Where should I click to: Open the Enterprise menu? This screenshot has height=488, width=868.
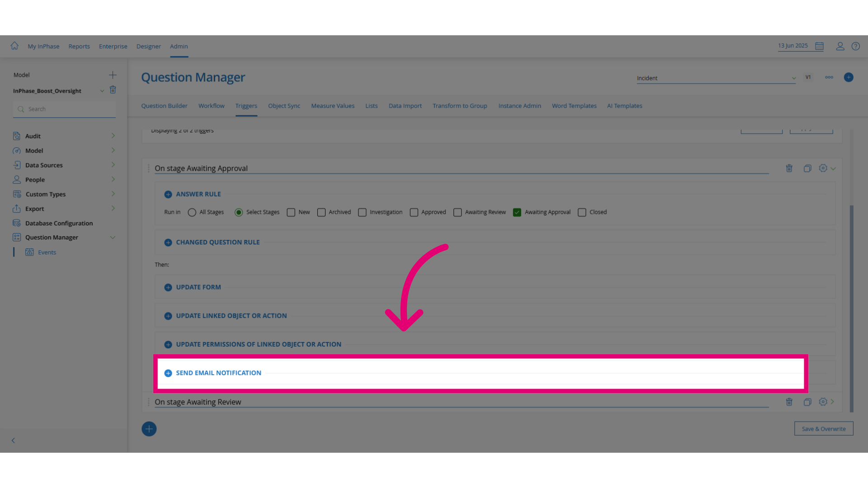[x=113, y=46]
